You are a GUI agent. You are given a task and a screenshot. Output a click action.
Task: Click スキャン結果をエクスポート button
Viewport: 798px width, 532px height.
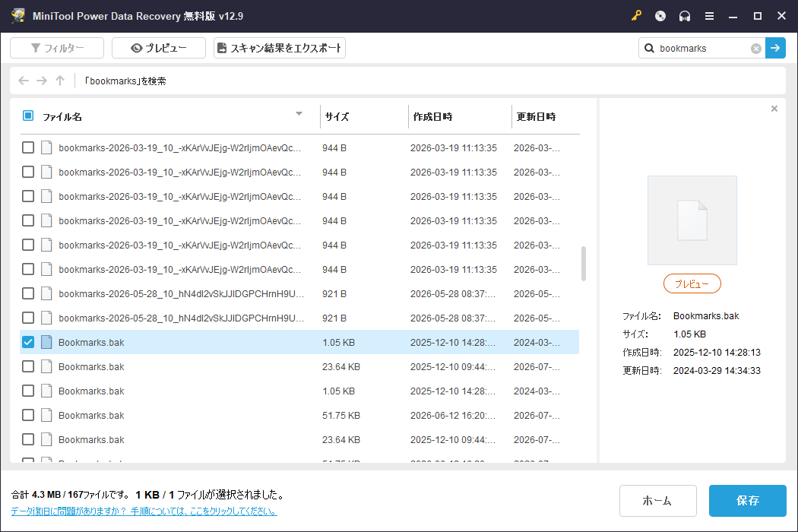280,48
